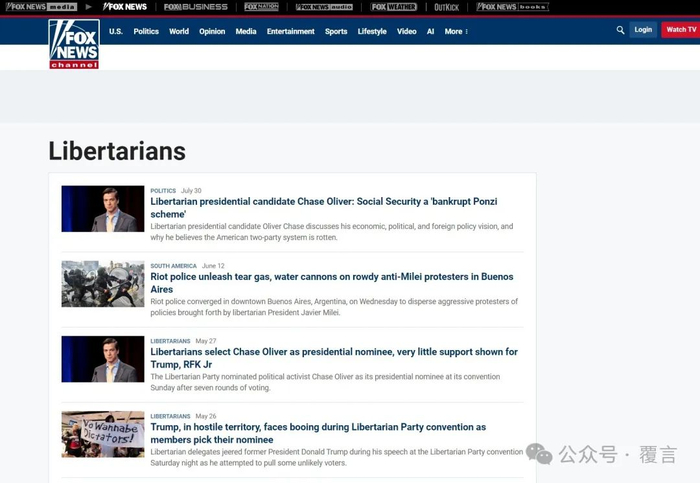700x483 pixels.
Task: Open Fox News Books from the top bar
Action: [x=512, y=7]
